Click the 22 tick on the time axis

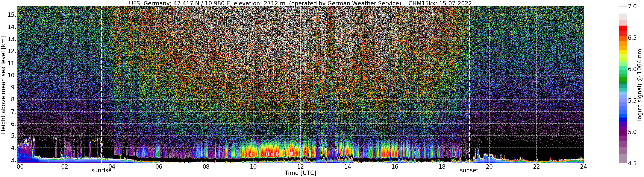536,167
